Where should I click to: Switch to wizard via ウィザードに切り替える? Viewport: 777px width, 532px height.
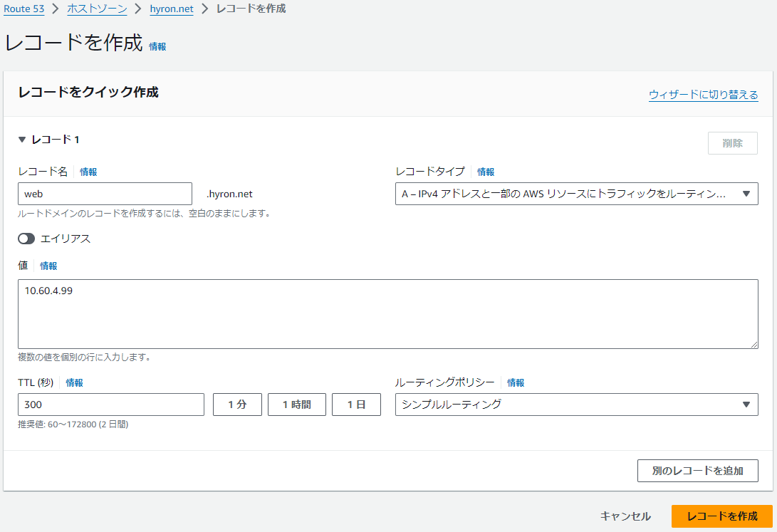(x=703, y=95)
